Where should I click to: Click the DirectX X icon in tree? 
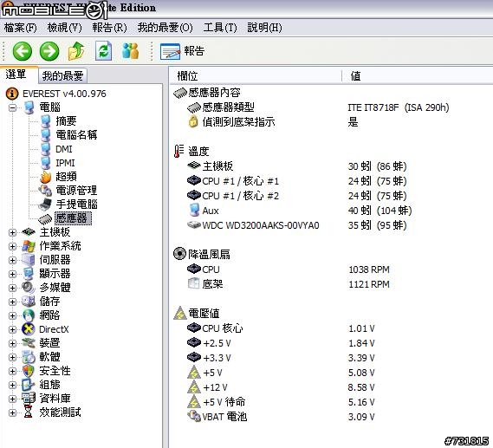coord(29,329)
